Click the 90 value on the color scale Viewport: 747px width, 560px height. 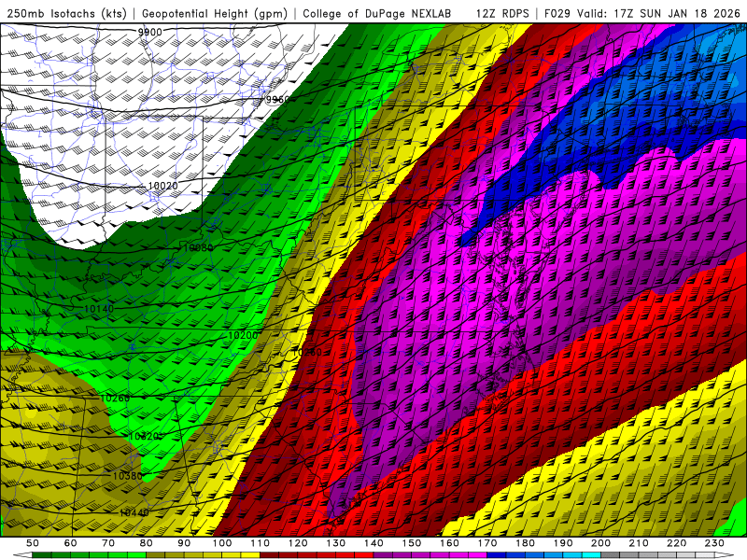click(184, 543)
